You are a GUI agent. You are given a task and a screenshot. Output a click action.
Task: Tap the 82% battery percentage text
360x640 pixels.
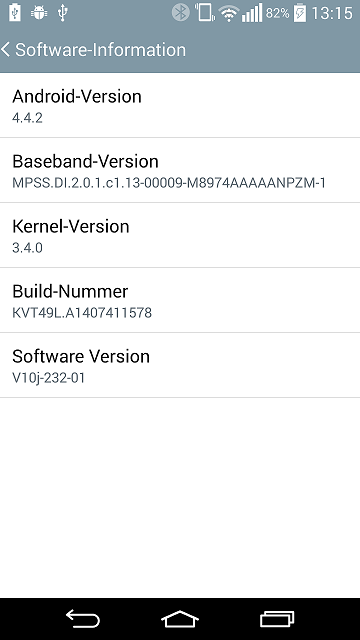pyautogui.click(x=278, y=13)
